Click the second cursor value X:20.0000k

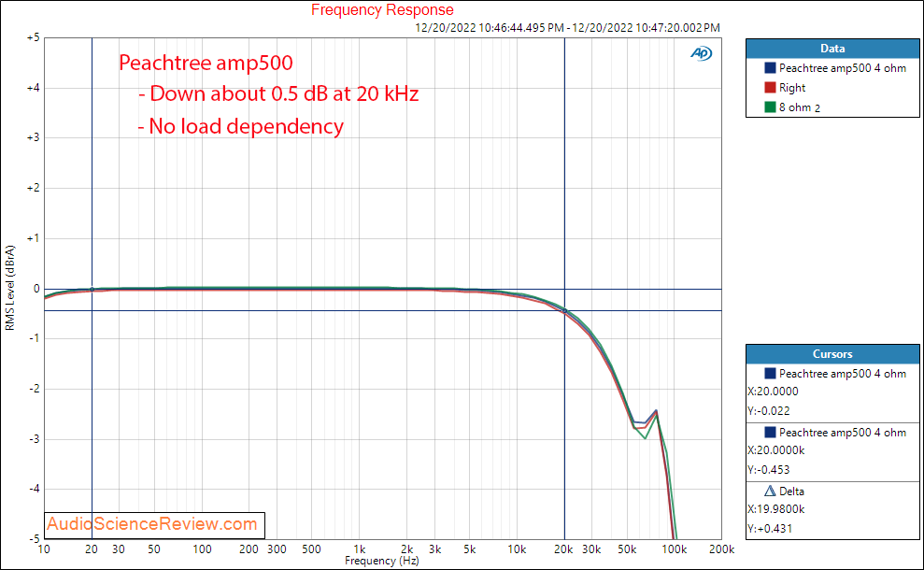(775, 450)
